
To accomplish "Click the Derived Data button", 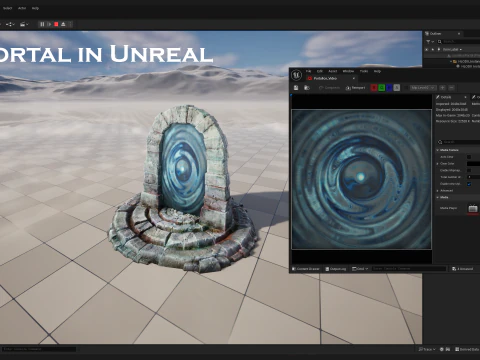I will tap(467, 349).
